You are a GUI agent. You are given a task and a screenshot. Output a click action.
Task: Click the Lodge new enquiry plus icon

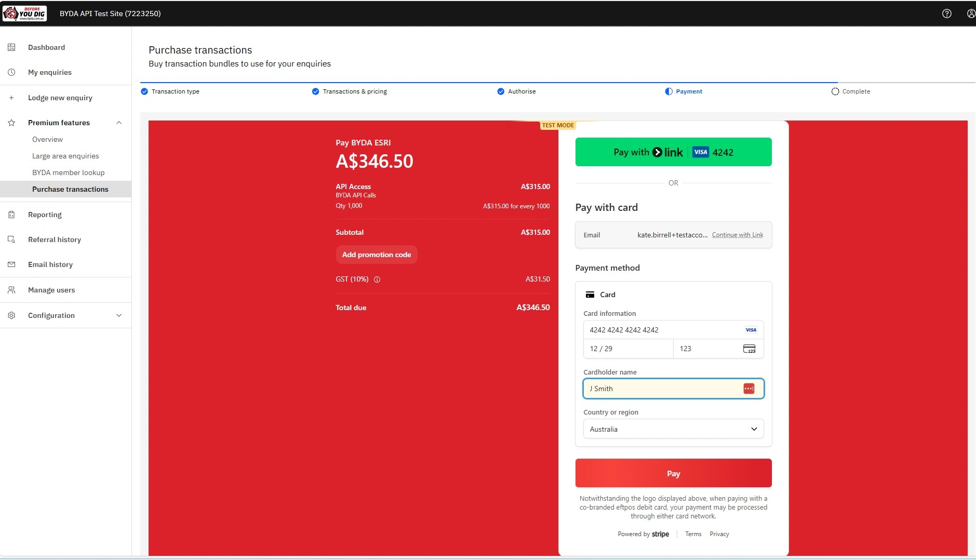point(11,98)
